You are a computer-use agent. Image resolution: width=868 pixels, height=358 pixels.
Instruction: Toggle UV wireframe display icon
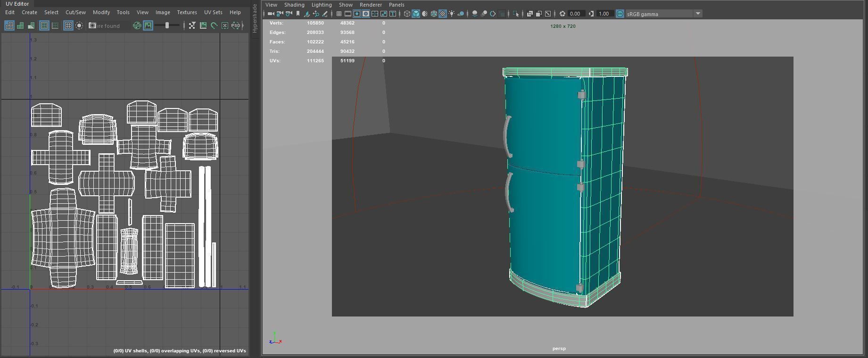tap(10, 25)
